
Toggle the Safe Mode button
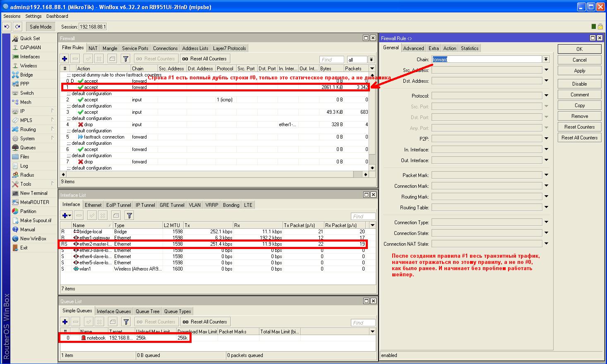coord(41,26)
